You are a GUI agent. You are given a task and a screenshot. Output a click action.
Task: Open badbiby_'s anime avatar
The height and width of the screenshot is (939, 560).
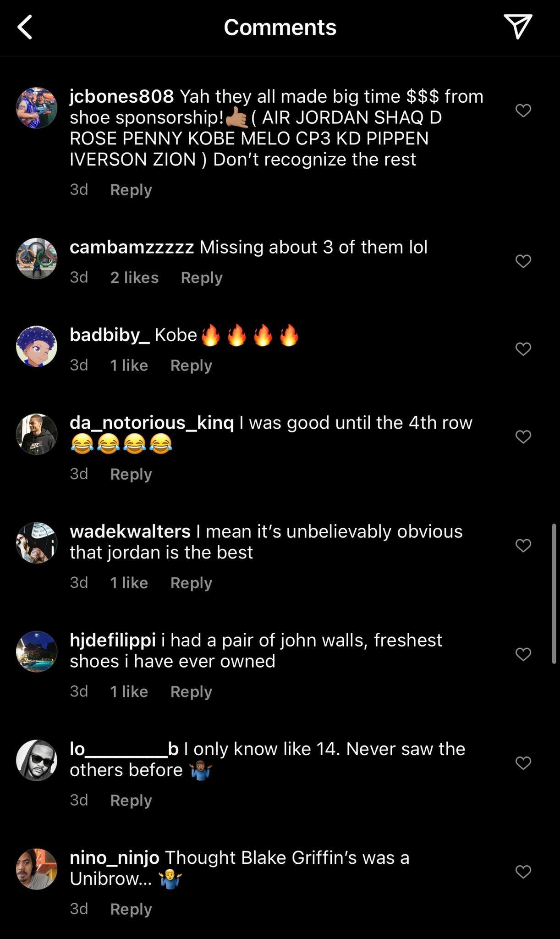pyautogui.click(x=37, y=347)
